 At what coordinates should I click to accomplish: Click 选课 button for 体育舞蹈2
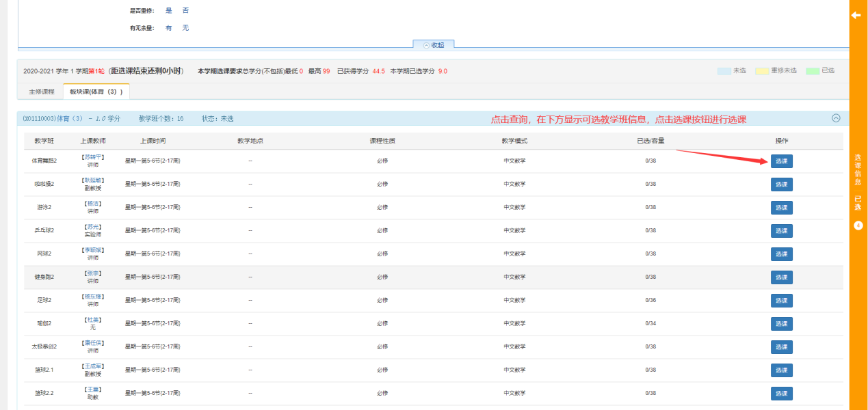[781, 161]
